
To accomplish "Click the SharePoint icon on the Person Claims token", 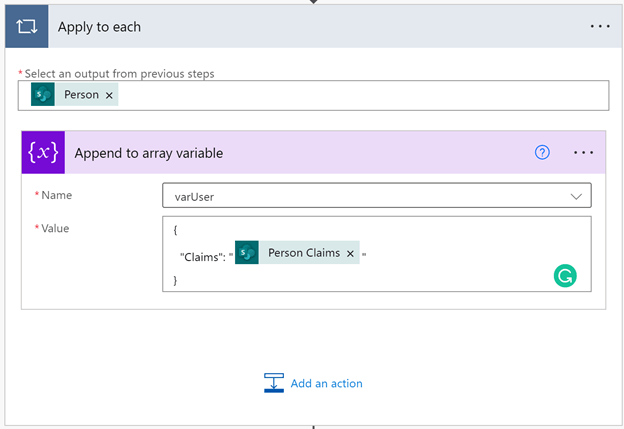I will (247, 252).
